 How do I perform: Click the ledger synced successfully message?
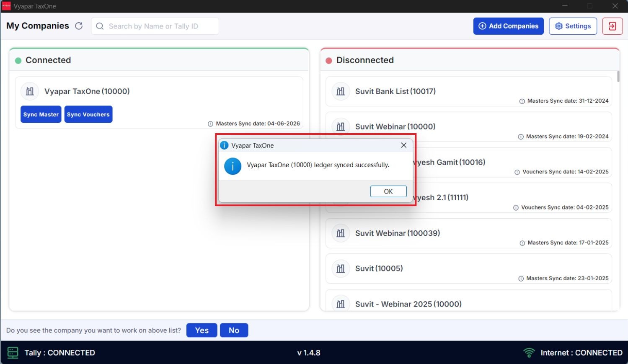click(x=318, y=165)
